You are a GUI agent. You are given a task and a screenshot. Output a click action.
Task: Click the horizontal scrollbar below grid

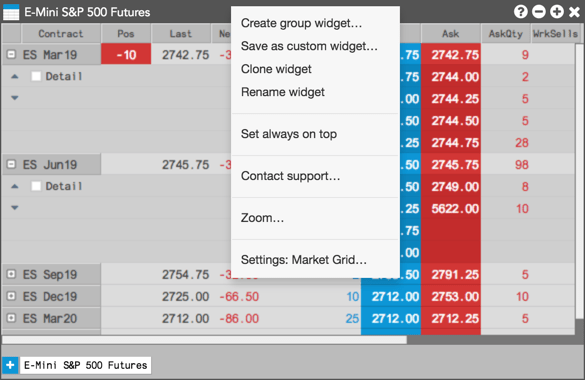point(204,340)
